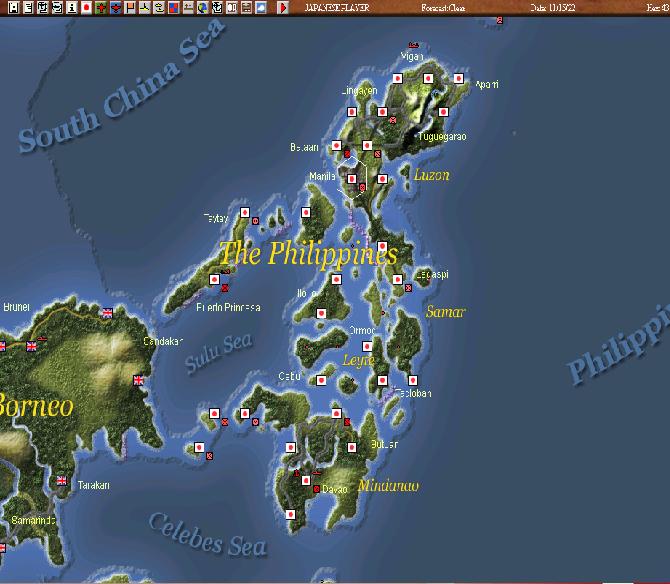Image resolution: width=670 pixels, height=584 pixels.
Task: Click the Samarinda town label
Action: (33, 520)
